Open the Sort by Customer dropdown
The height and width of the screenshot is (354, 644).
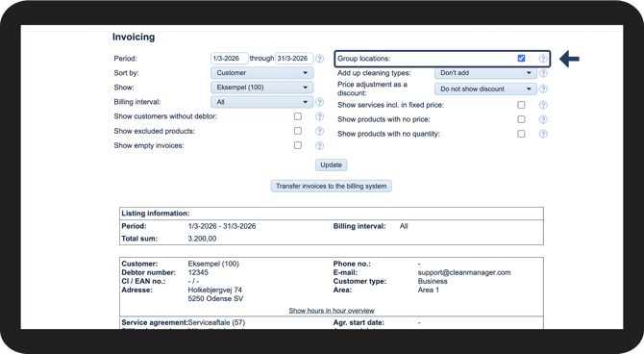[262, 73]
